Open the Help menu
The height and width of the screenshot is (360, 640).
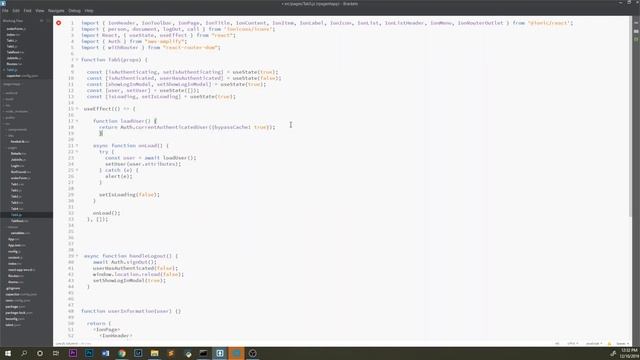click(x=89, y=11)
